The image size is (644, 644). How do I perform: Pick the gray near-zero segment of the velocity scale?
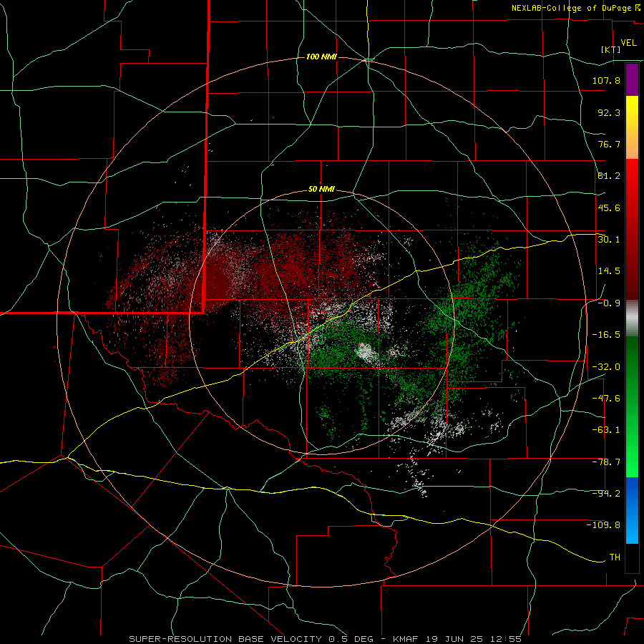(x=632, y=318)
